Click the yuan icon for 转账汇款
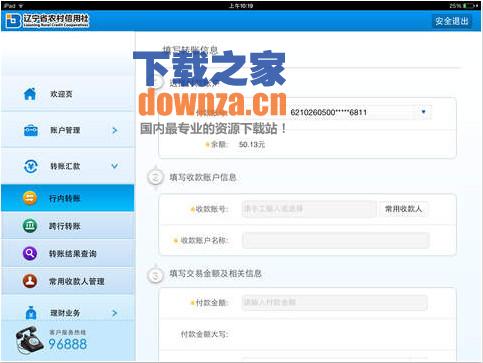Screen dimensions: 483x363 click(31, 166)
